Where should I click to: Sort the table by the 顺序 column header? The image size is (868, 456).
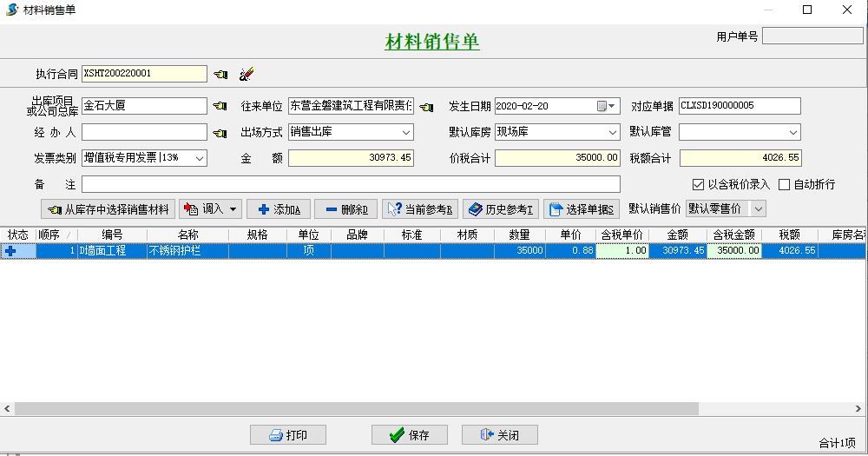tap(56, 235)
